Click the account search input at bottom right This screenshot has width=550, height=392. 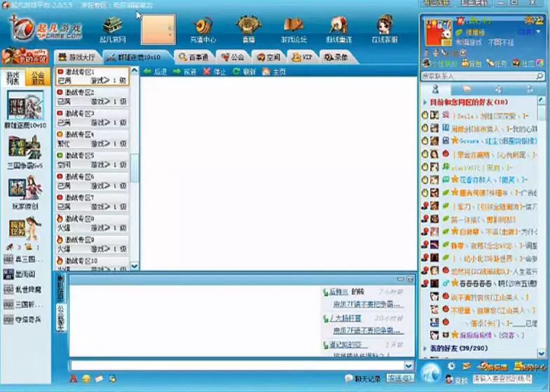pyautogui.click(x=502, y=379)
